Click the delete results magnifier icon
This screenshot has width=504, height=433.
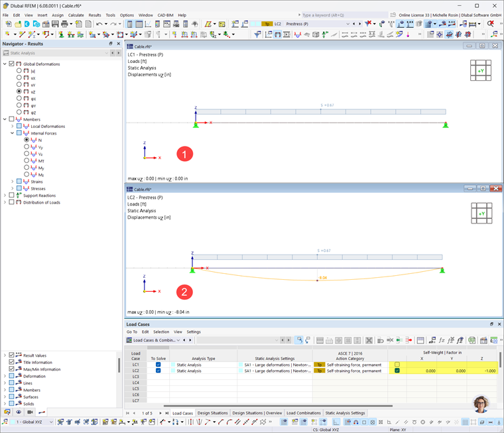coord(491,23)
